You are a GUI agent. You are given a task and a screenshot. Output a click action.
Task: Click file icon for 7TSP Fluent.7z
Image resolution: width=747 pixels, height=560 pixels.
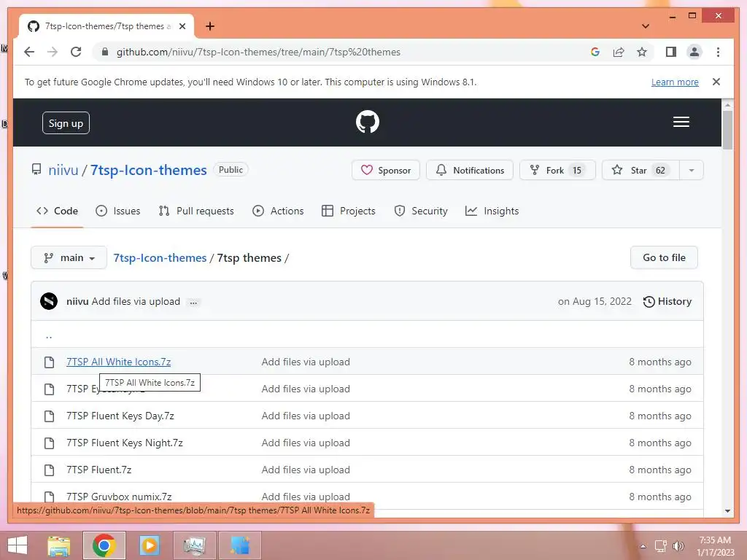pyautogui.click(x=49, y=470)
